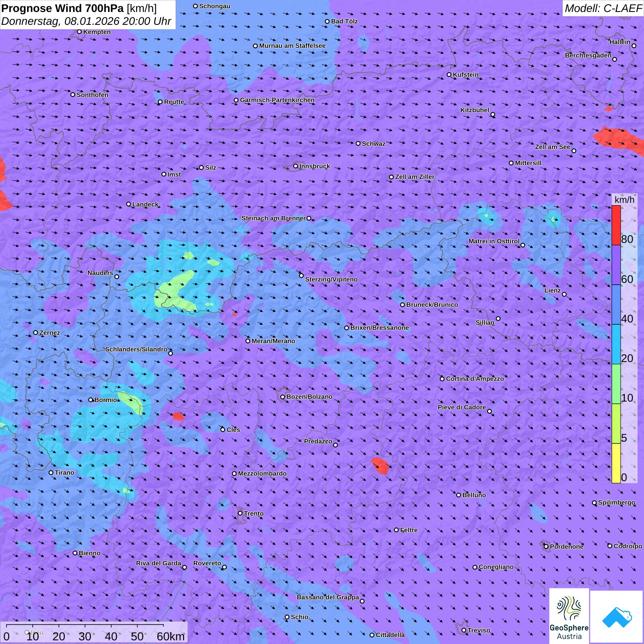Click the 'km/h' legend heading

pos(624,200)
